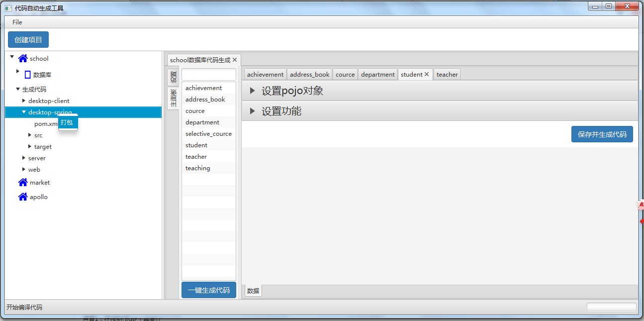Open the vertical 主面板 side tab

[x=173, y=98]
